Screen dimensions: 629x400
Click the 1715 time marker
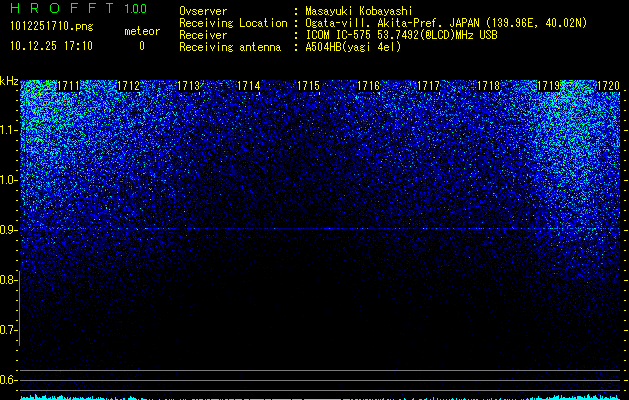308,85
